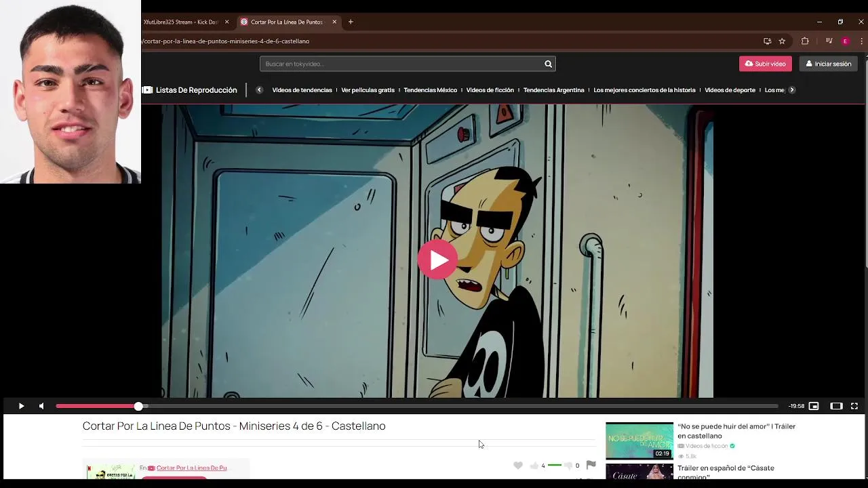
Task: Report the video with the flag icon
Action: pos(591,465)
